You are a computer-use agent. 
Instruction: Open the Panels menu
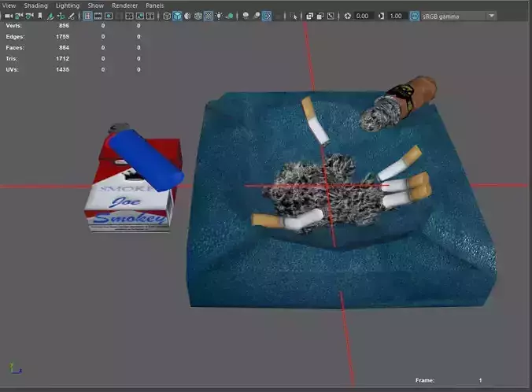click(x=155, y=6)
